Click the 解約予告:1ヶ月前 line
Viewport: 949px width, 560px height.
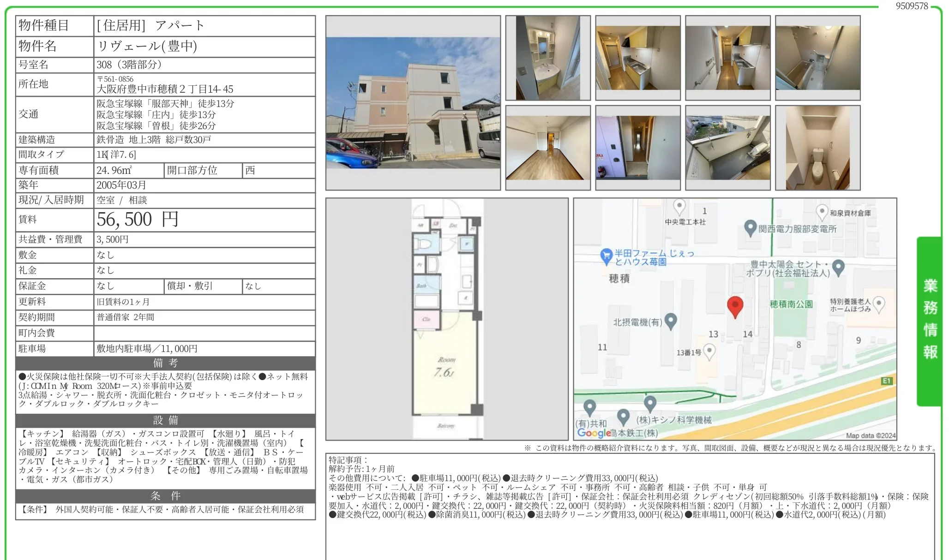coord(361,469)
